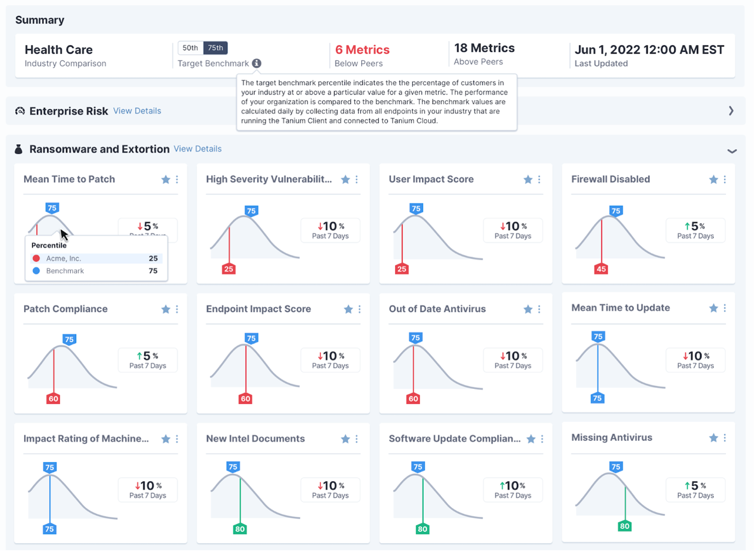Toggle favorite star on Out of Date Antivirus
The height and width of the screenshot is (553, 756).
tap(528, 310)
